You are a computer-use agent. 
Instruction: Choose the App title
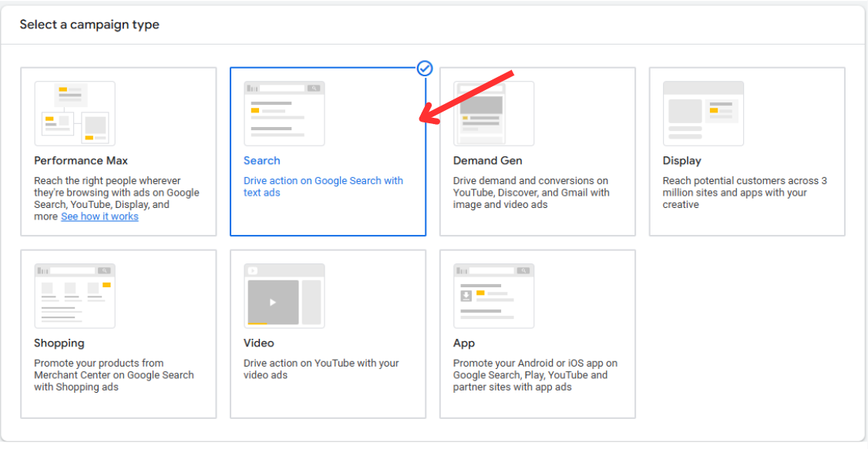click(464, 343)
